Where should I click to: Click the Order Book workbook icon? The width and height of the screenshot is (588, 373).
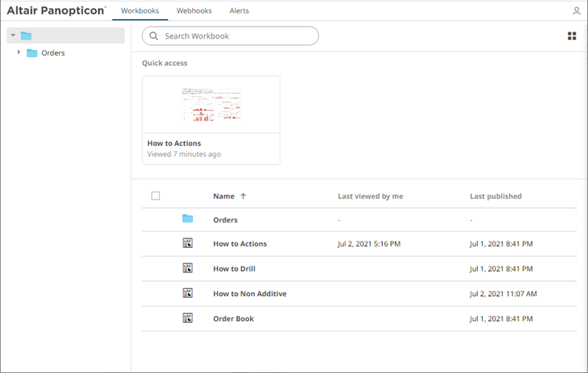click(188, 318)
